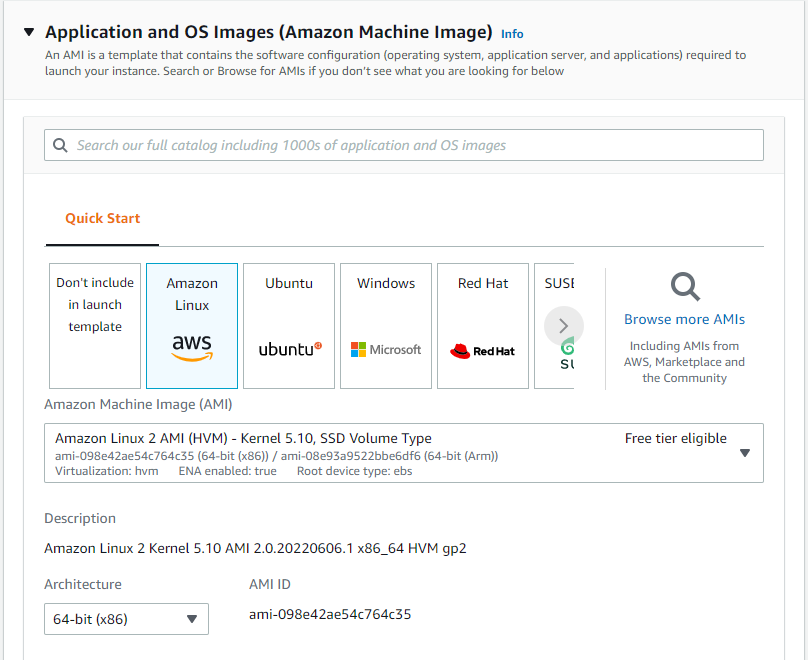The height and width of the screenshot is (660, 808).
Task: Open the Amazon Machine Image selection dropdown
Action: pyautogui.click(x=403, y=453)
